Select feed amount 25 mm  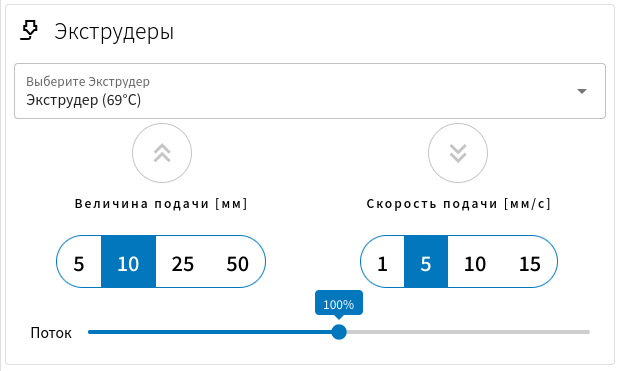point(183,262)
